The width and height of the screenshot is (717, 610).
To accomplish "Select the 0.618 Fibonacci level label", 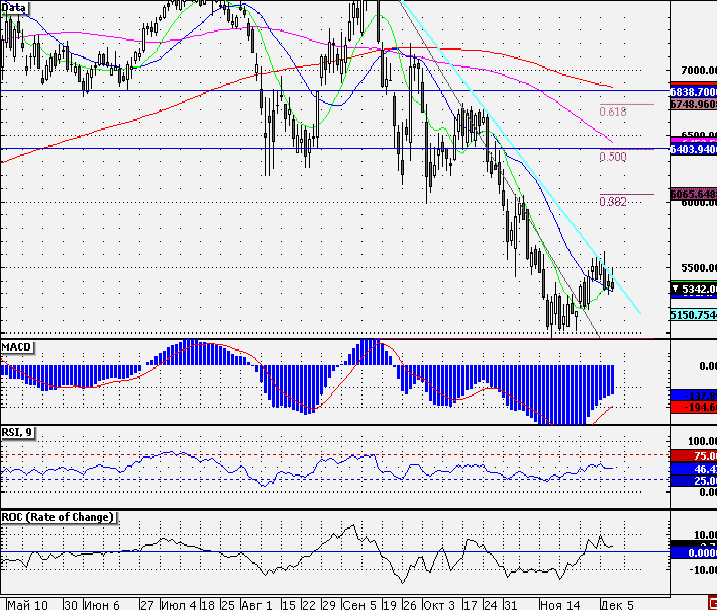I will [x=613, y=112].
